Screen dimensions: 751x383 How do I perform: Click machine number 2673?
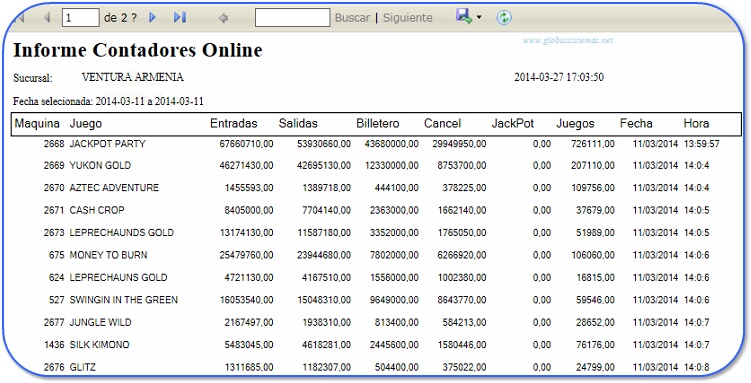54,233
